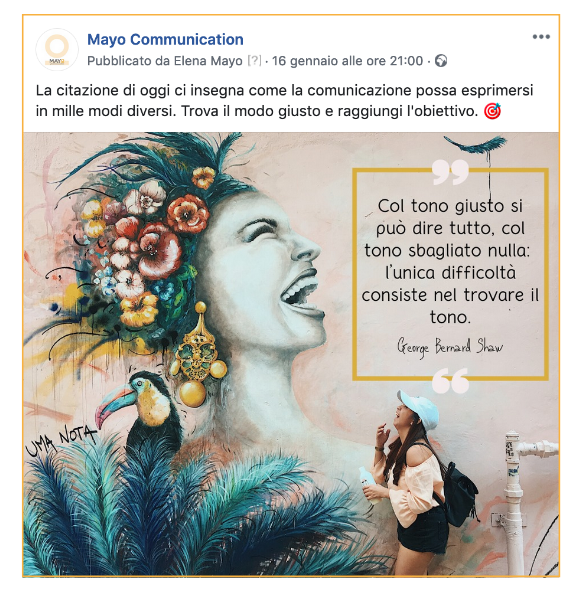This screenshot has width=585, height=608.
Task: Click the 'UMA NOTA' graffiti text
Action: [61, 440]
